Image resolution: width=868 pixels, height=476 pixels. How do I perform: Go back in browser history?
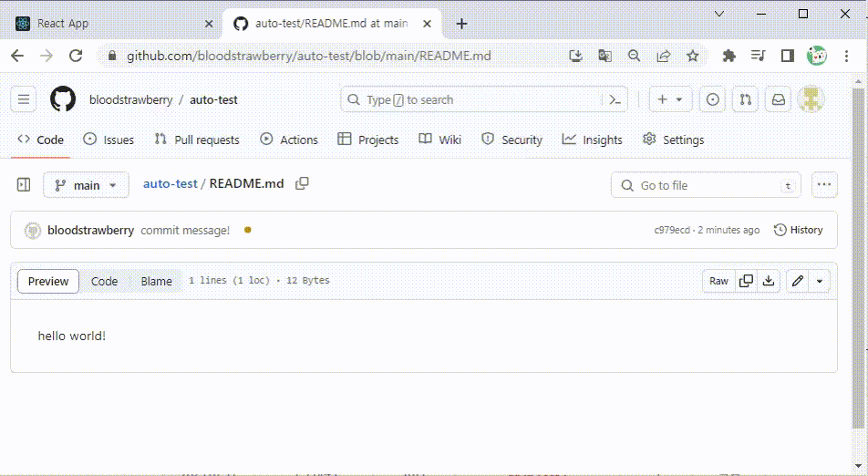17,56
